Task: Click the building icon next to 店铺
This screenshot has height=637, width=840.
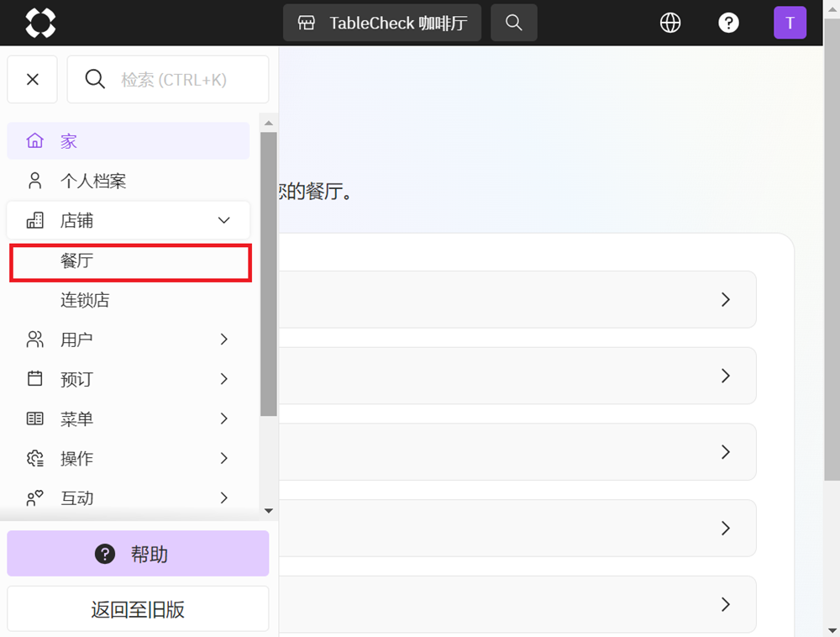Action: (x=34, y=220)
